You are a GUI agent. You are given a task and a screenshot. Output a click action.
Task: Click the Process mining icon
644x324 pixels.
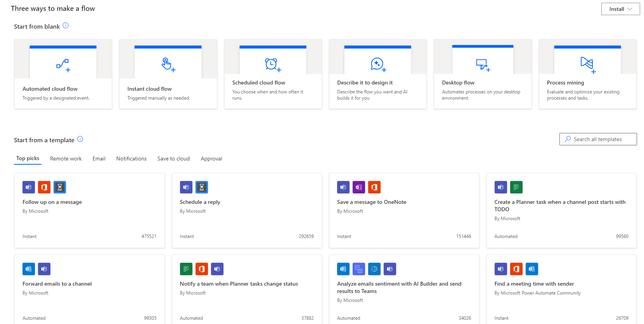point(588,65)
